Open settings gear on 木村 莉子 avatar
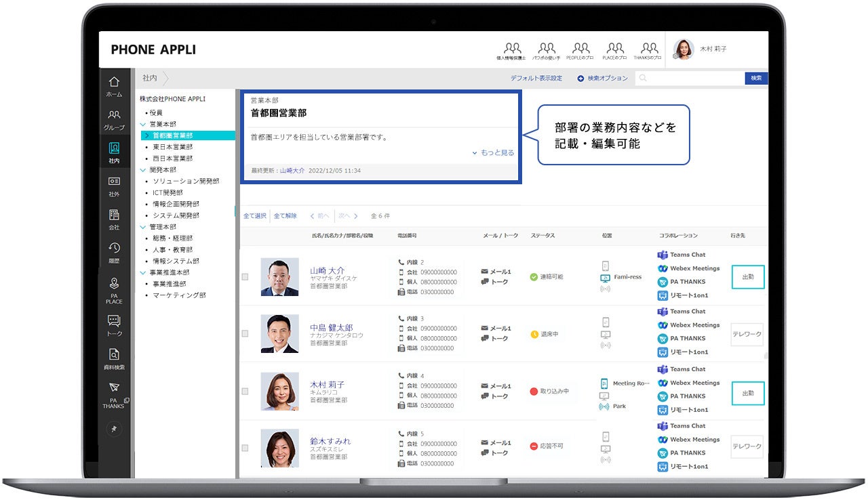Image resolution: width=868 pixels, height=502 pixels. [x=675, y=56]
